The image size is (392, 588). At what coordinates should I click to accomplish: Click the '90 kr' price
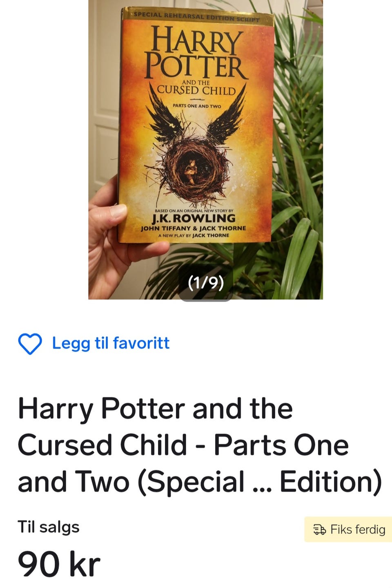(59, 564)
